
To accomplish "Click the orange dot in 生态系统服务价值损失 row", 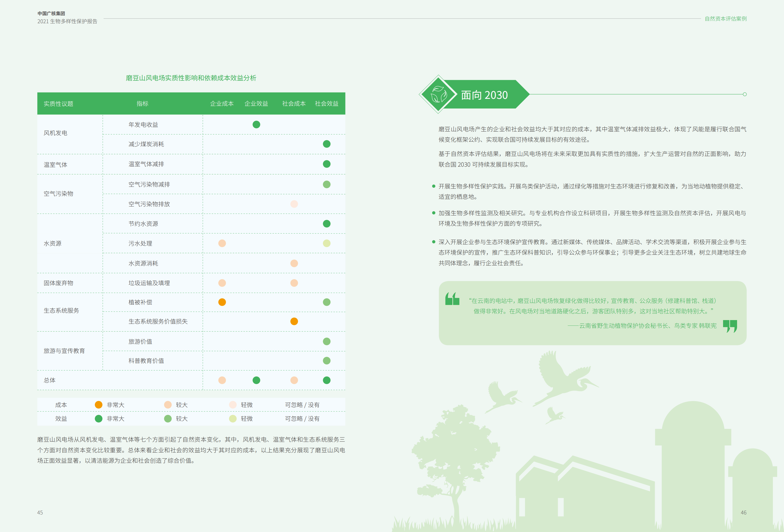I will tap(294, 321).
